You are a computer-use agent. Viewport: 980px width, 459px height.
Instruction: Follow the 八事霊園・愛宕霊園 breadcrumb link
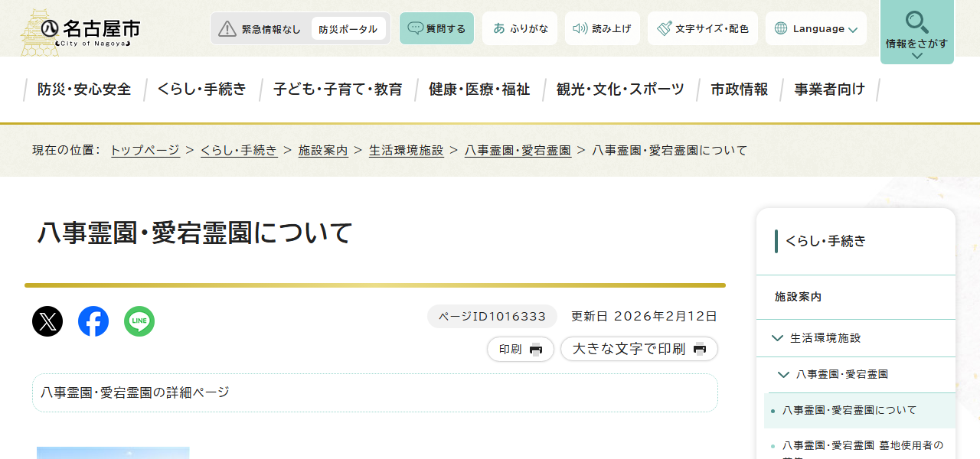(518, 150)
